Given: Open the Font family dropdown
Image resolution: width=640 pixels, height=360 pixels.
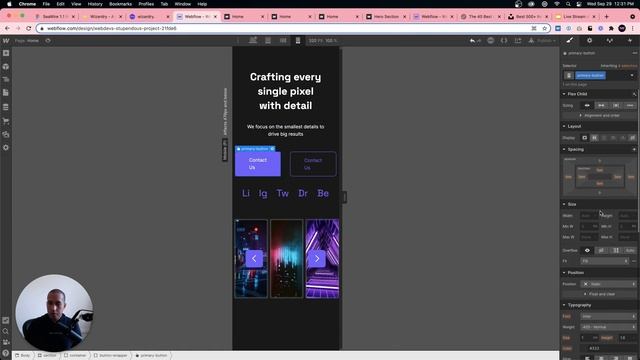Looking at the screenshot, I should tap(608, 316).
